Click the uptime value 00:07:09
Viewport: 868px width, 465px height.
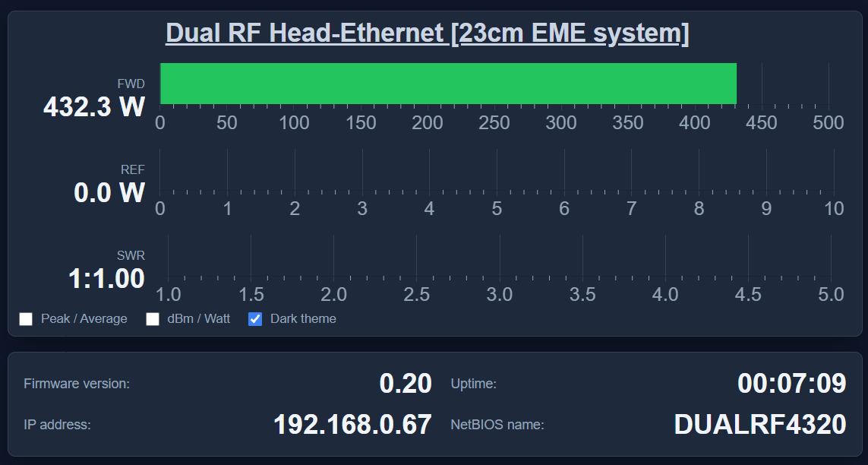point(792,383)
